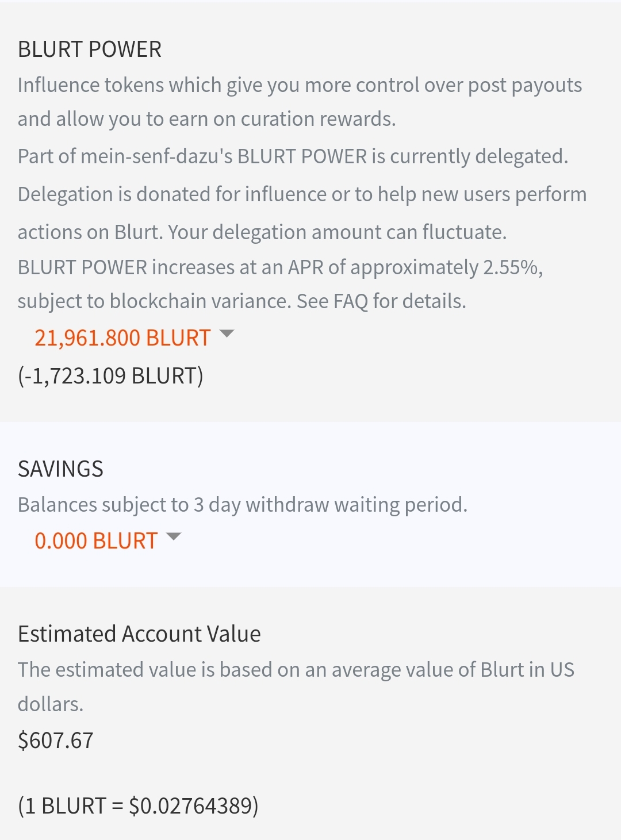
Task: Click the $607.67 account value
Action: [x=56, y=740]
